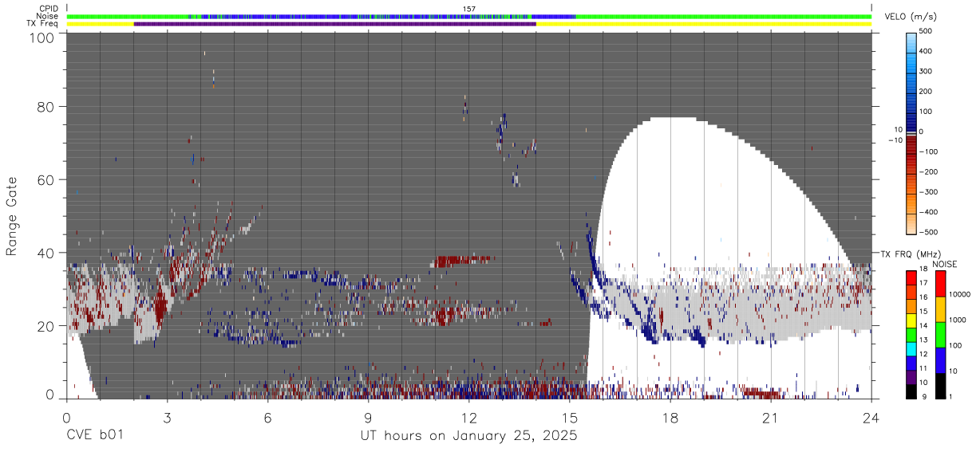Click the yellow swatch in TX FRQ legend
980x452 pixels.
point(911,319)
